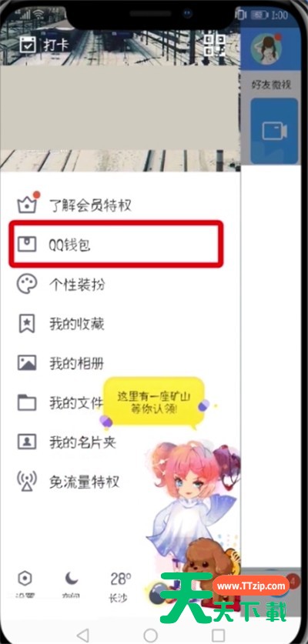
Task: Tap the antenna icon for 免流量特权
Action: (27, 482)
